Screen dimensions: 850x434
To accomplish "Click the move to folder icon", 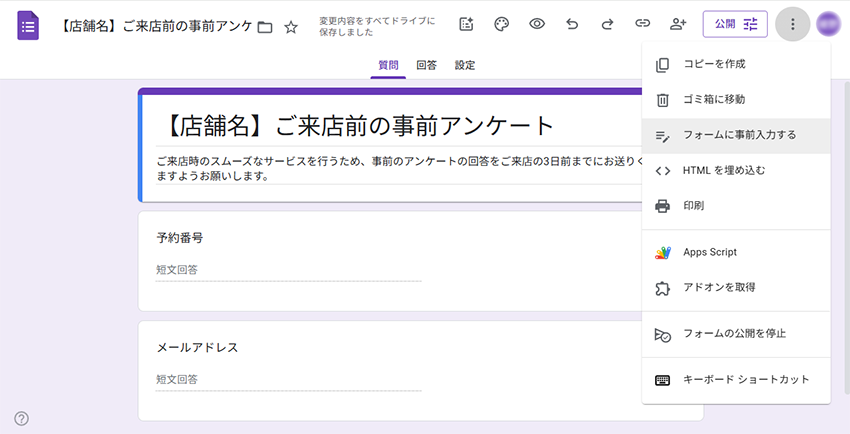I will 265,27.
